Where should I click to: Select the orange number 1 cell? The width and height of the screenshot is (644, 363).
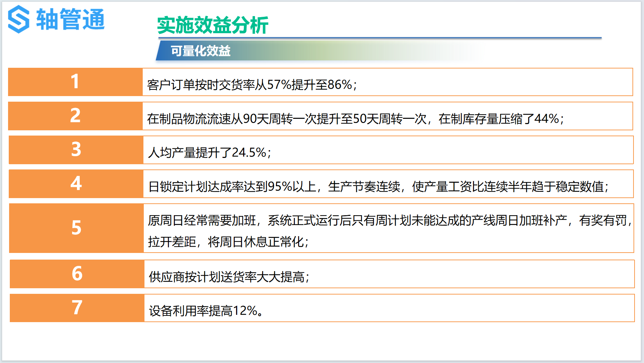click(x=75, y=82)
